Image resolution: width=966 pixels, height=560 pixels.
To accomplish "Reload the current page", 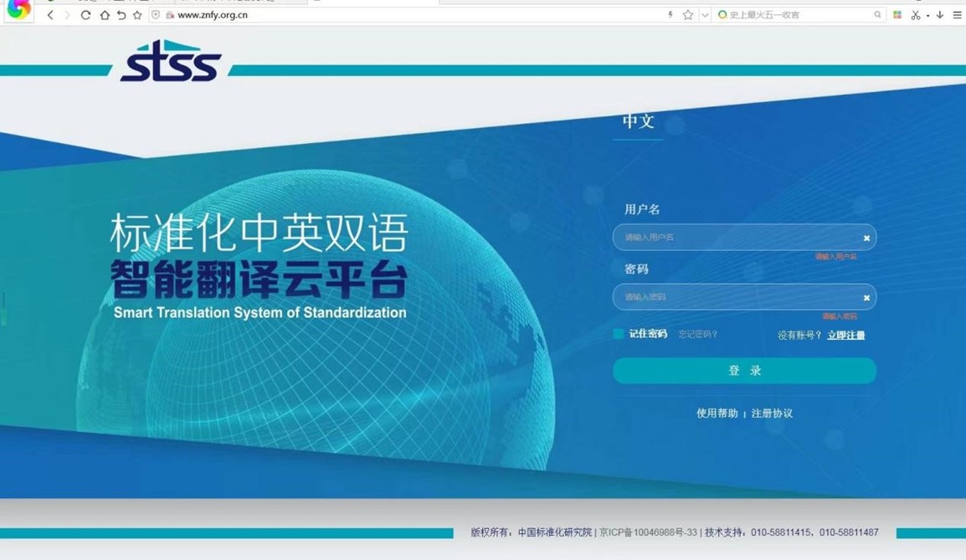I will pyautogui.click(x=85, y=15).
